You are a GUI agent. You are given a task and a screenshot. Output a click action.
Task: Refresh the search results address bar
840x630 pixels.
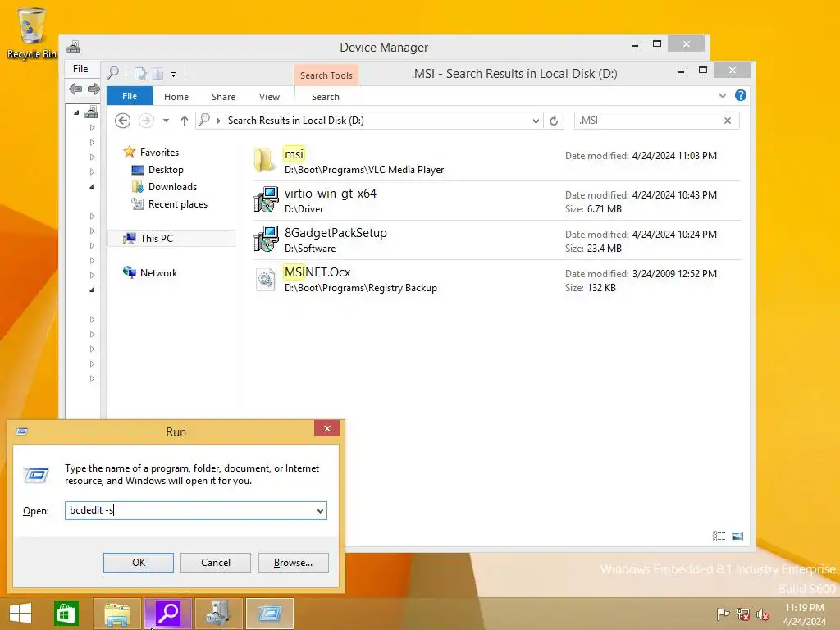(x=554, y=121)
